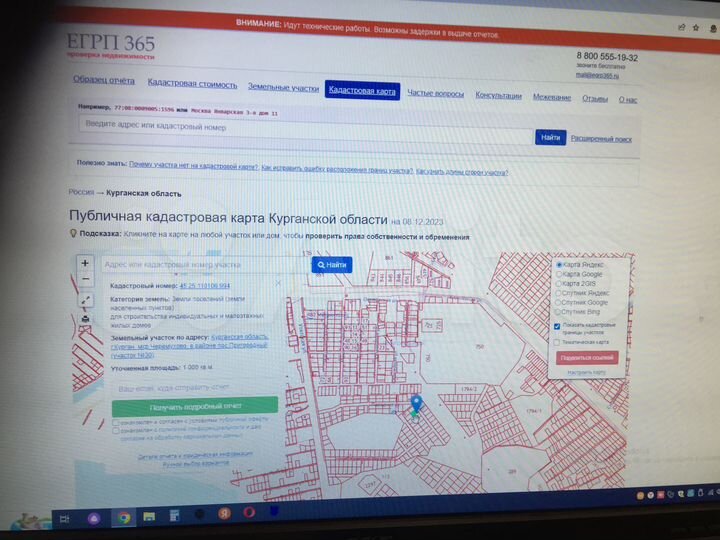The image size is (720, 540).
Task: Open the Расширенный поиск link
Action: click(601, 139)
